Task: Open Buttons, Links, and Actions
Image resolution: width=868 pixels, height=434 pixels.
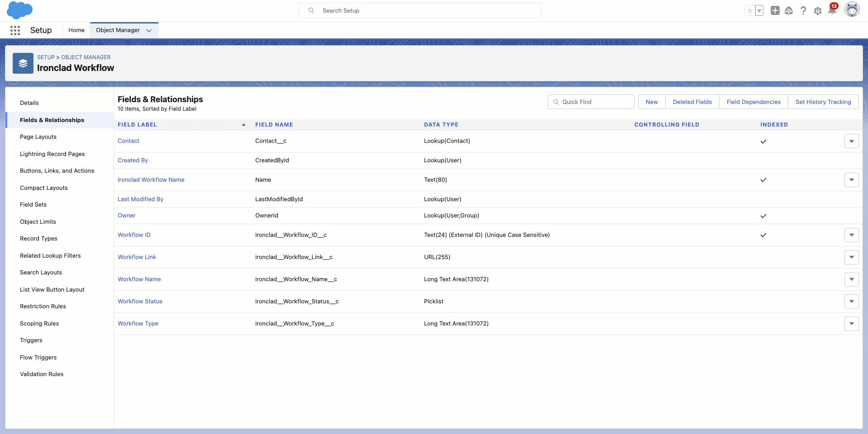Action: point(57,171)
